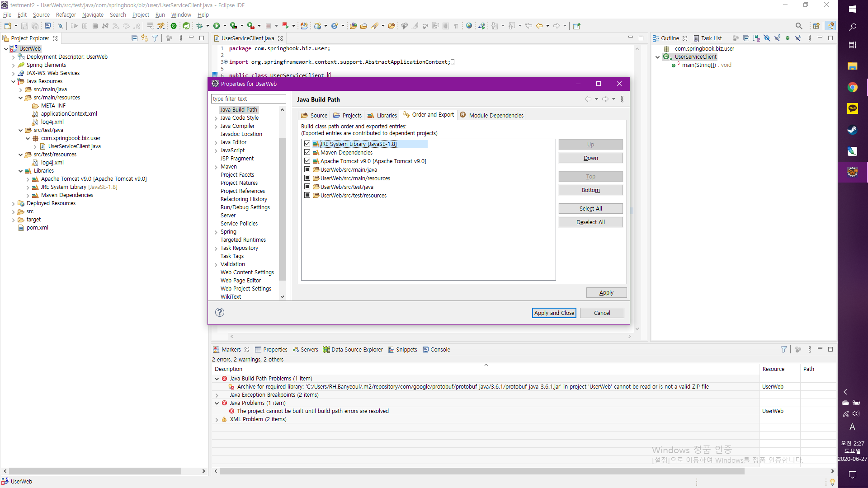Toggle Apache Tomcat v9.0 export checkbox
The height and width of the screenshot is (488, 868).
click(x=307, y=161)
